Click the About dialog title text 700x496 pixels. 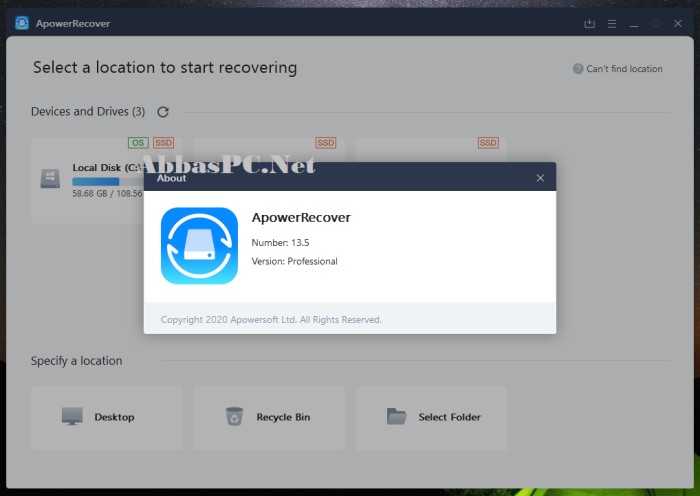pos(171,178)
